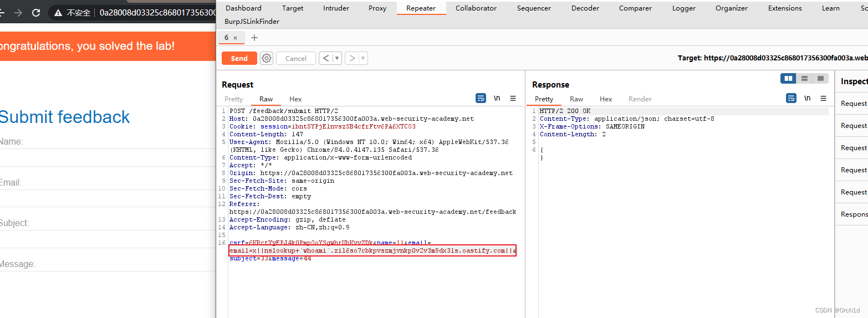
Task: Switch Response view to Render
Action: [640, 99]
